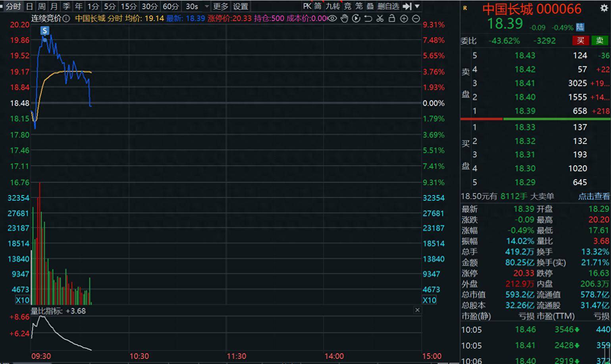Toggle the 叠 overlay button
This screenshot has height=364, width=611.
(370, 6)
